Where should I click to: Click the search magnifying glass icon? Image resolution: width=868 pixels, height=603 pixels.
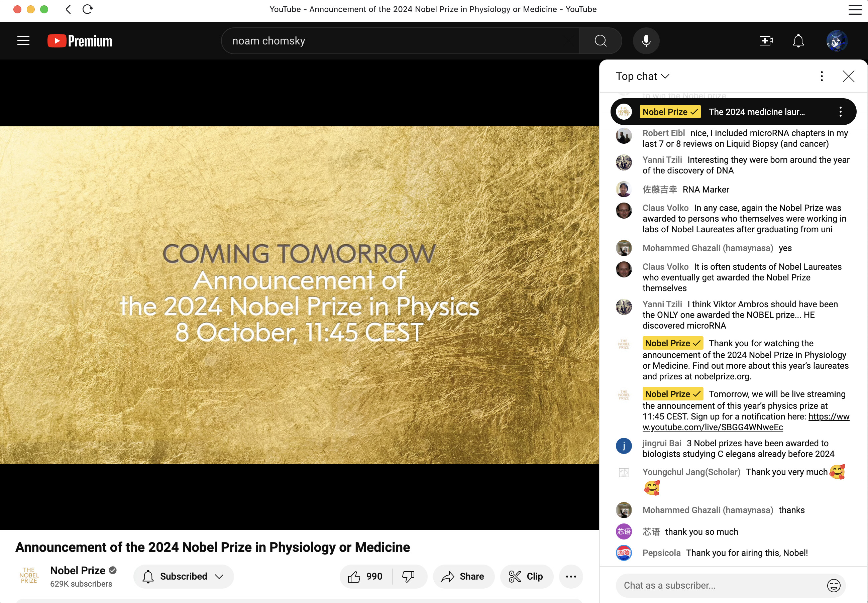600,40
